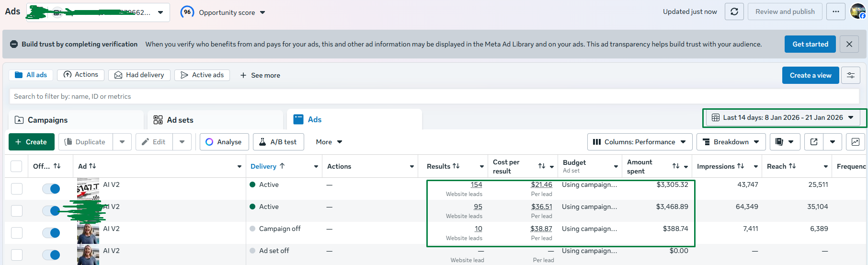Click the refresh data icon
Image resolution: width=868 pixels, height=265 pixels.
[x=734, y=12]
